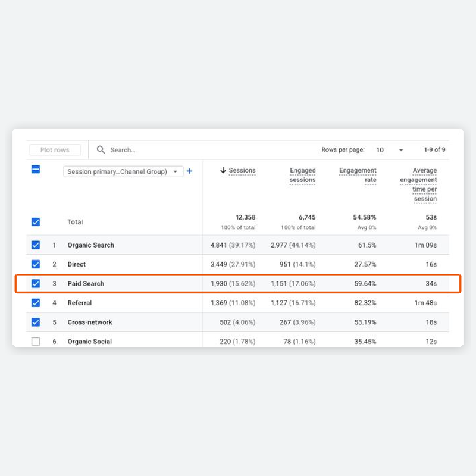Uncheck the Paid Search row checkbox
Viewport: 476px width, 476px height.
tap(36, 284)
